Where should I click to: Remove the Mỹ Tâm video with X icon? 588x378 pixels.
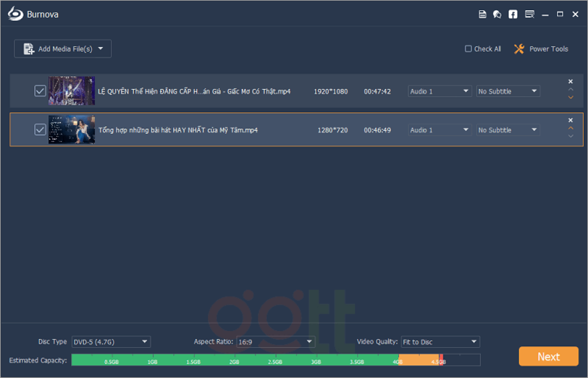click(570, 120)
